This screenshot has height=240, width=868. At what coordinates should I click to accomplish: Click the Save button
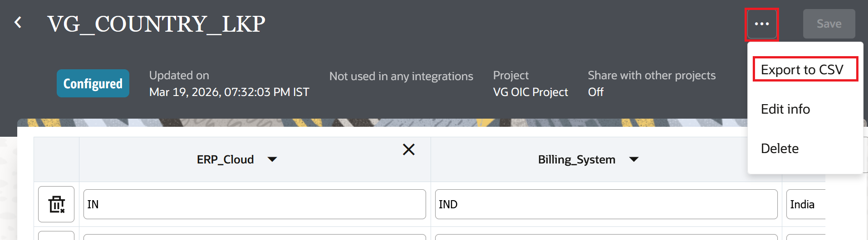(x=829, y=24)
